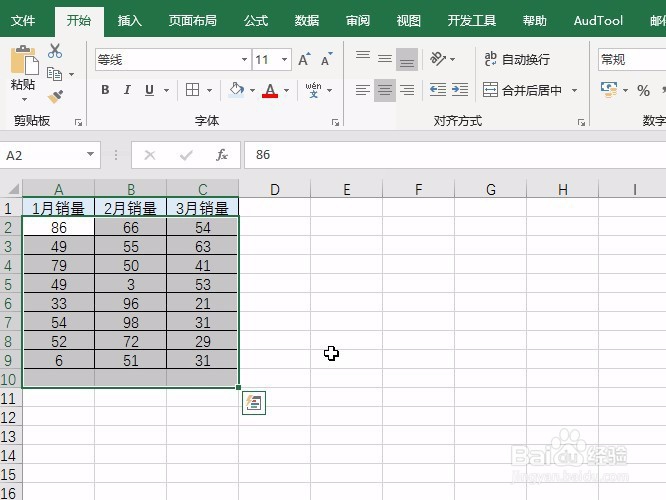
Task: Select column D header
Action: [274, 189]
